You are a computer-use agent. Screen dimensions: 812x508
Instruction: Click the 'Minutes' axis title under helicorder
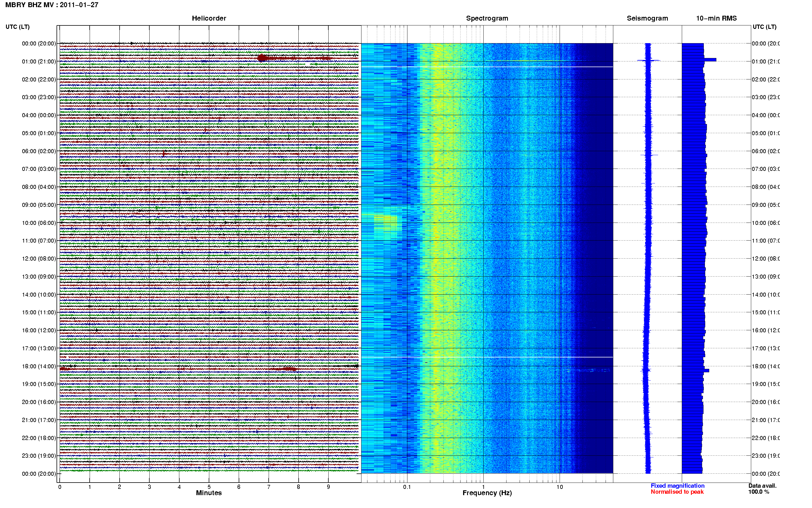209,493
